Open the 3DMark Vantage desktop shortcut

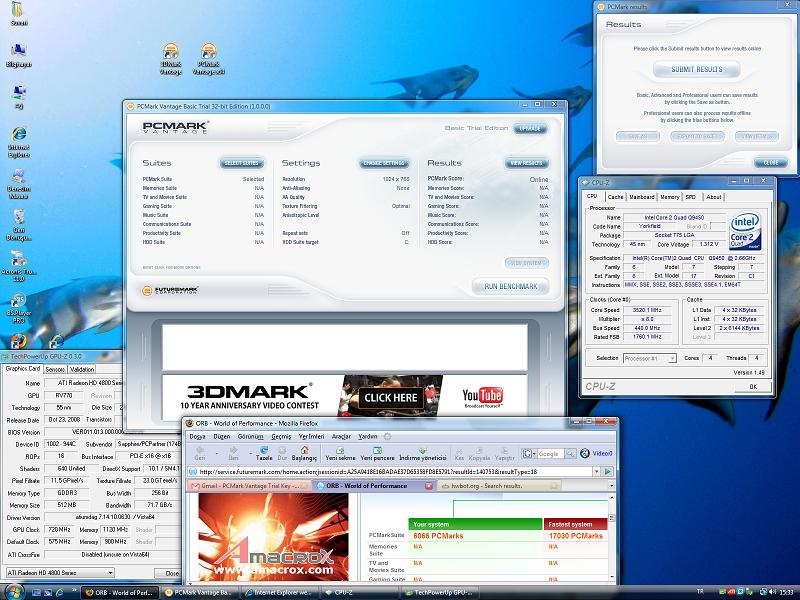point(170,59)
